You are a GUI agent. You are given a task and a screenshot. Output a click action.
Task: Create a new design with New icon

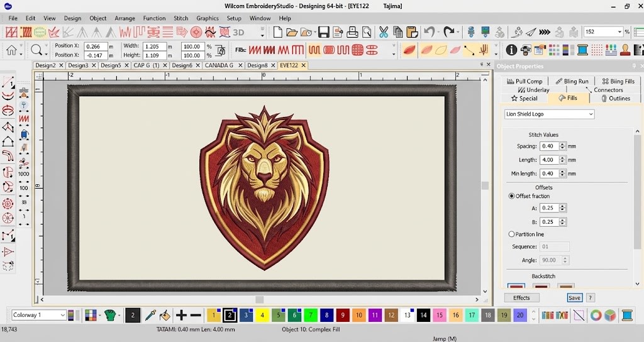[x=277, y=31]
